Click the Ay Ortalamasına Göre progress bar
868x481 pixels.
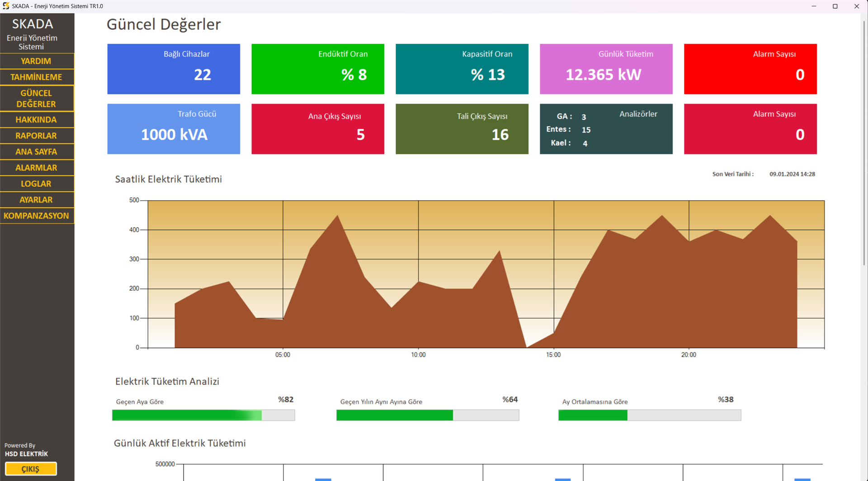650,415
